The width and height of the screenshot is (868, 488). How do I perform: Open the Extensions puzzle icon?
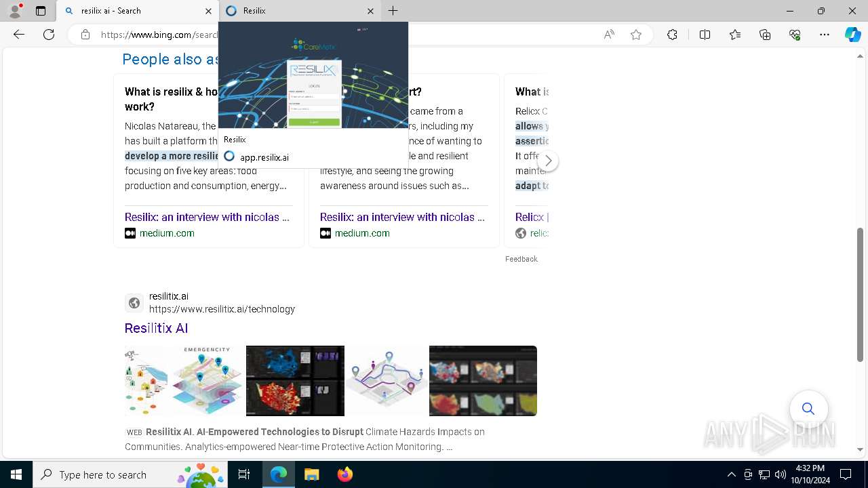[x=672, y=35]
